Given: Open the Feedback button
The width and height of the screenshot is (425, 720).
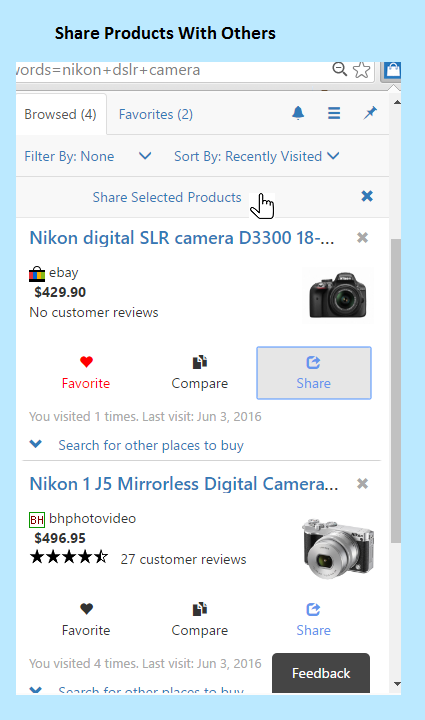Looking at the screenshot, I should (321, 673).
